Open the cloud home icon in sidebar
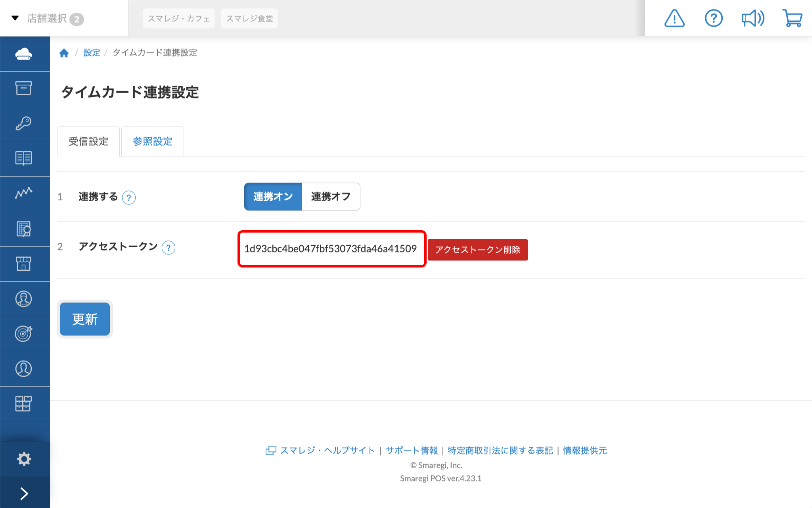Image resolution: width=812 pixels, height=508 pixels. click(x=24, y=54)
